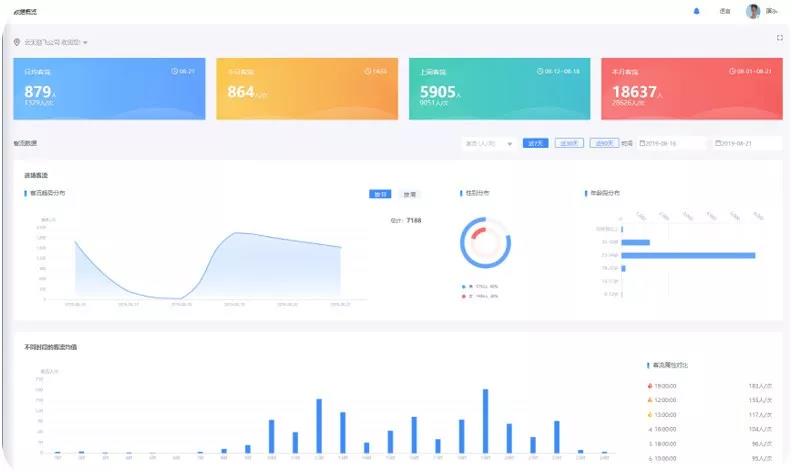792x472 pixels.
Task: Click the fire icon beside 19:00:00
Action: 650,385
